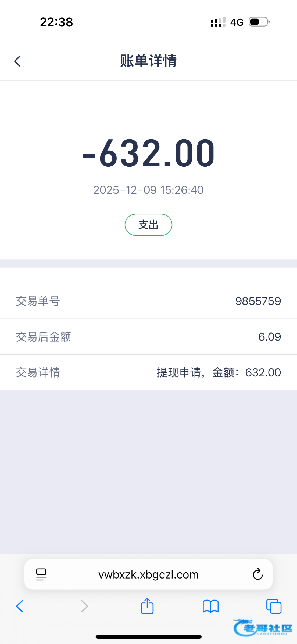Open the Safari share sheet icon

pos(147,606)
